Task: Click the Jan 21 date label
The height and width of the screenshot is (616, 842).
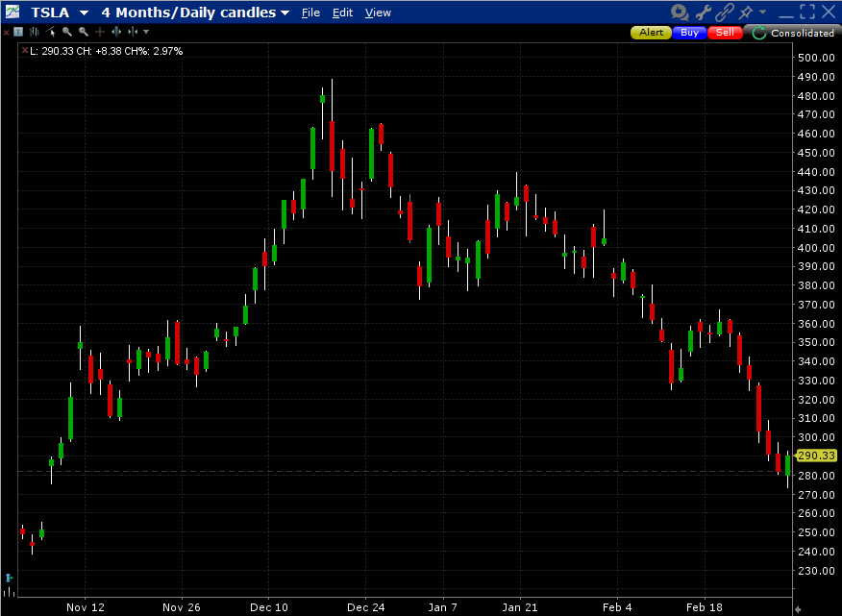Action: [x=520, y=607]
